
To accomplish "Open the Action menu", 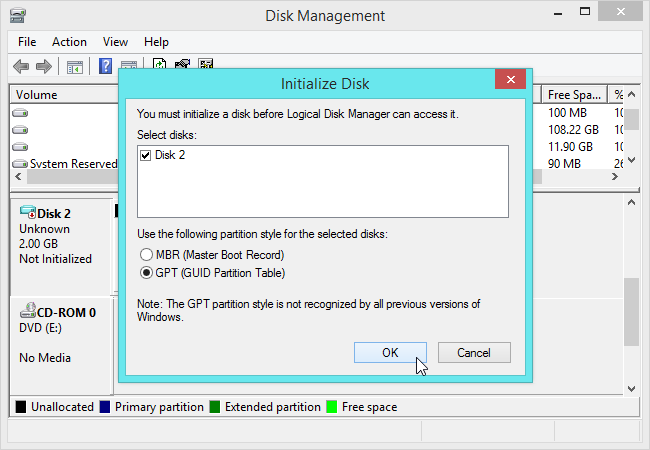I will [69, 42].
